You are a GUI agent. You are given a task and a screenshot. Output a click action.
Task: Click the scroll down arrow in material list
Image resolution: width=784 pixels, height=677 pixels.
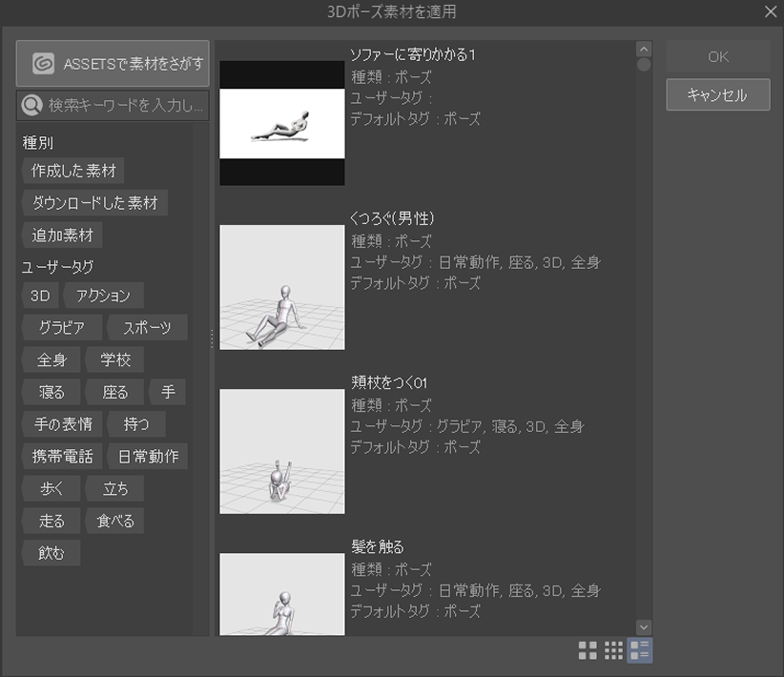click(x=644, y=627)
